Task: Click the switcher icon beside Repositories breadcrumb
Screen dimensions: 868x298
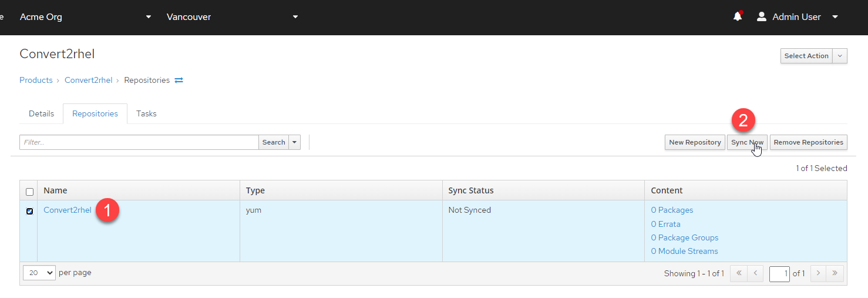Action: [x=179, y=80]
